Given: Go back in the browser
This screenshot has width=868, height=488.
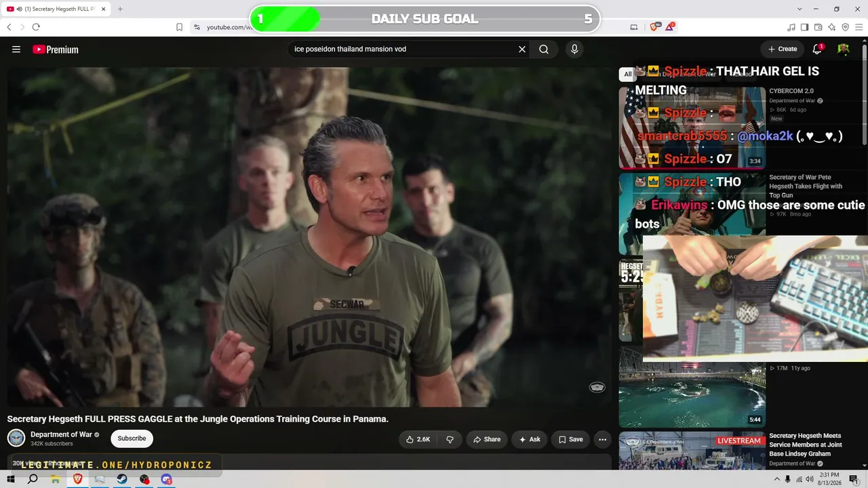Looking at the screenshot, I should (x=9, y=27).
